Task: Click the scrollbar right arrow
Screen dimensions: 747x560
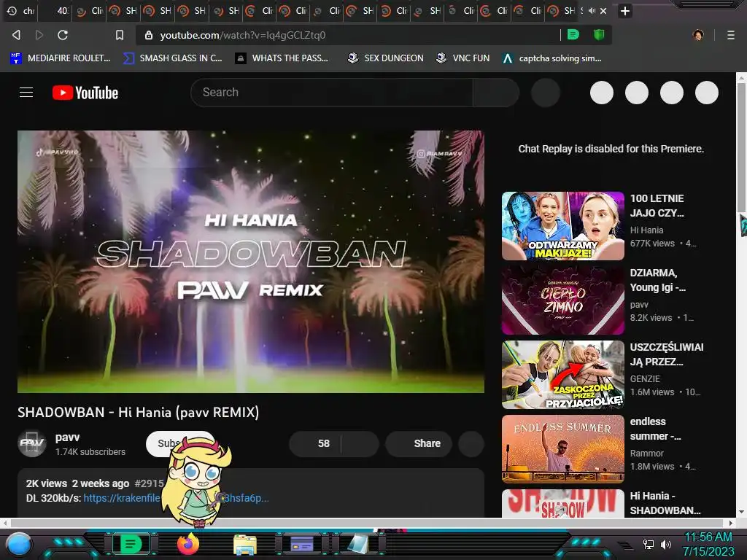Action: (731, 523)
